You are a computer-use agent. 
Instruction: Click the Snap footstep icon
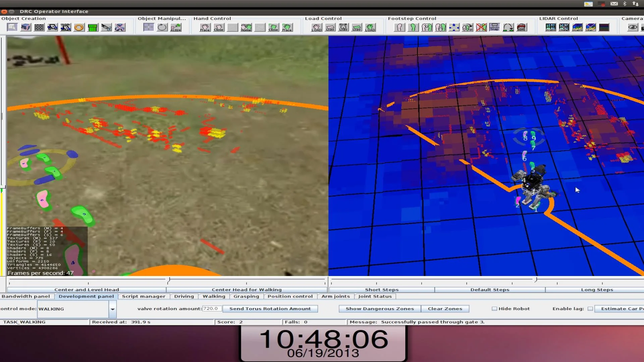[494, 27]
